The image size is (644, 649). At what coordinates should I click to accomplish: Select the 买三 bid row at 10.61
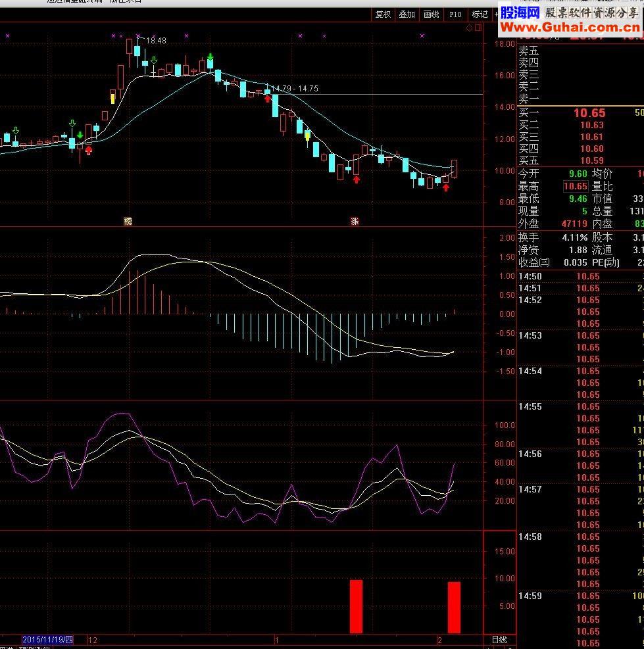(581, 137)
